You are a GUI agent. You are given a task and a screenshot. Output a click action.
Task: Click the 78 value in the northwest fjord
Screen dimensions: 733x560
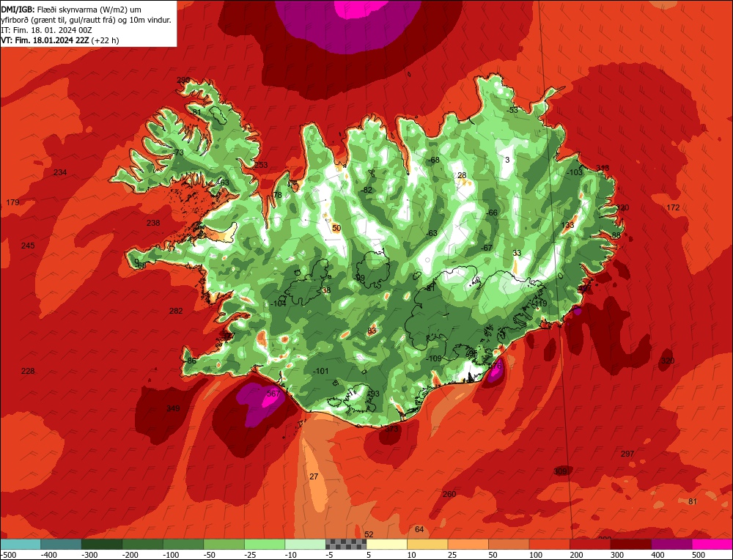(278, 195)
